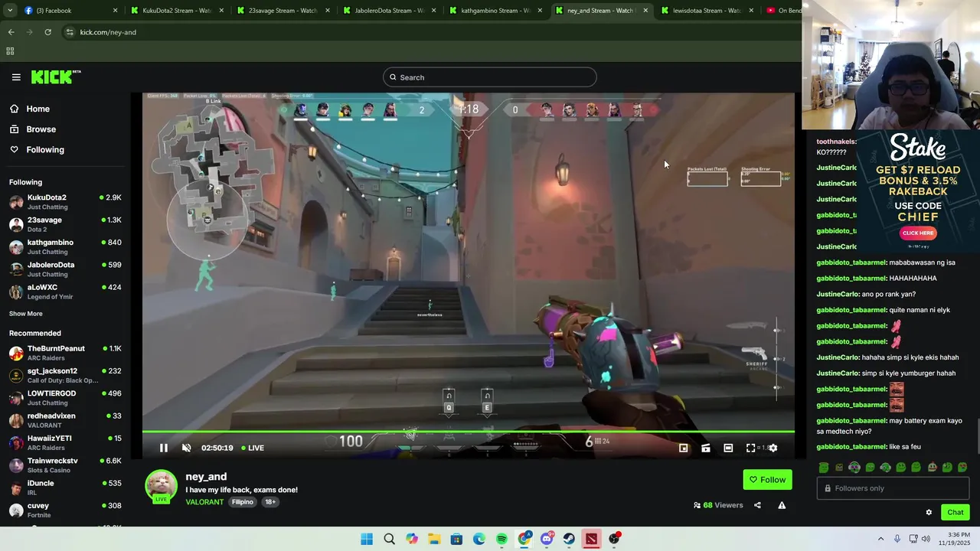The image size is (980, 551).
Task: Click the address bar URL
Action: [x=108, y=32]
